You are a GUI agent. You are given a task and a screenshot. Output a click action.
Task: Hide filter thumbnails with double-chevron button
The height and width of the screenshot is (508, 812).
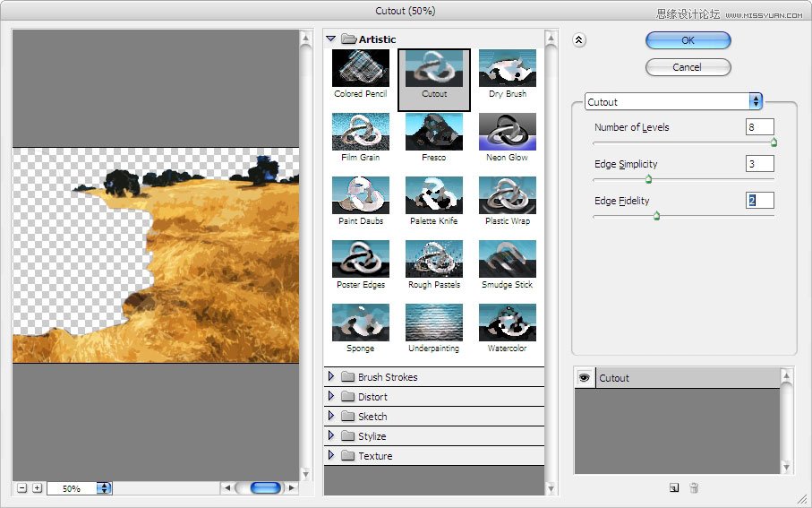click(x=579, y=40)
